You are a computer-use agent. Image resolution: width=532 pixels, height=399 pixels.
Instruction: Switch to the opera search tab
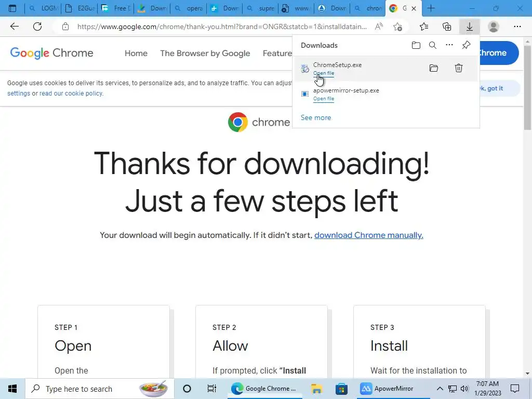pyautogui.click(x=189, y=8)
